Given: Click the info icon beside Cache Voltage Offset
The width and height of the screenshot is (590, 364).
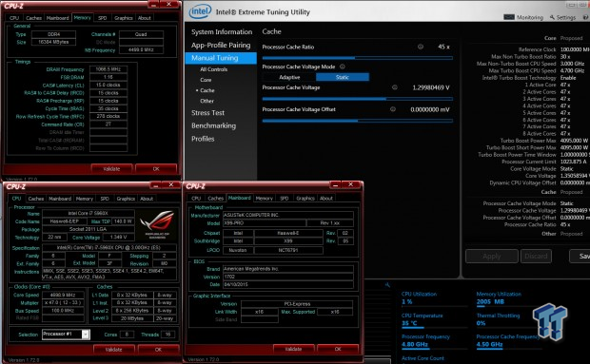Looking at the screenshot, I should click(392, 109).
